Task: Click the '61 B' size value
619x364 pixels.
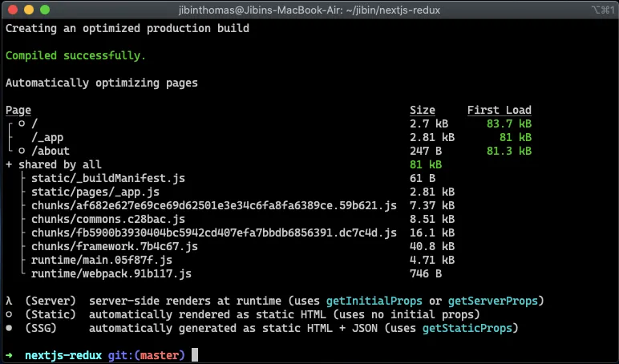Action: (423, 178)
